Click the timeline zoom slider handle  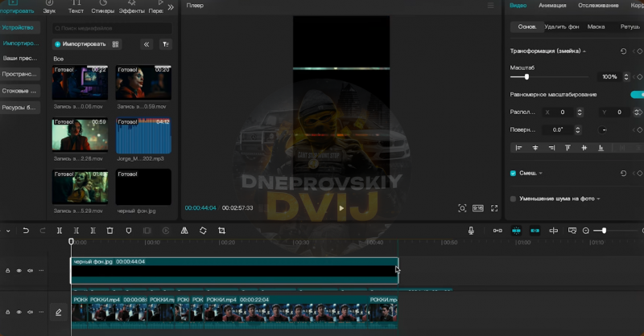604,231
